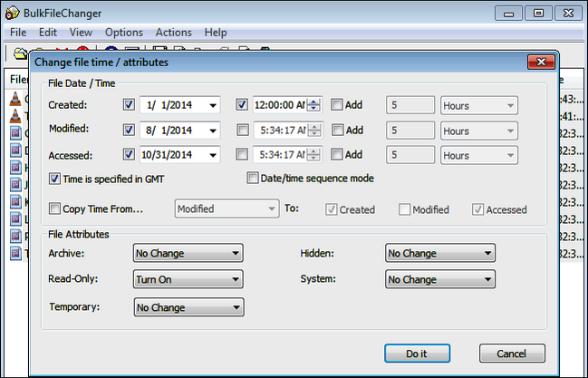Click the Created time spinner arrows
Screen dimensions: 588x378
(x=313, y=105)
